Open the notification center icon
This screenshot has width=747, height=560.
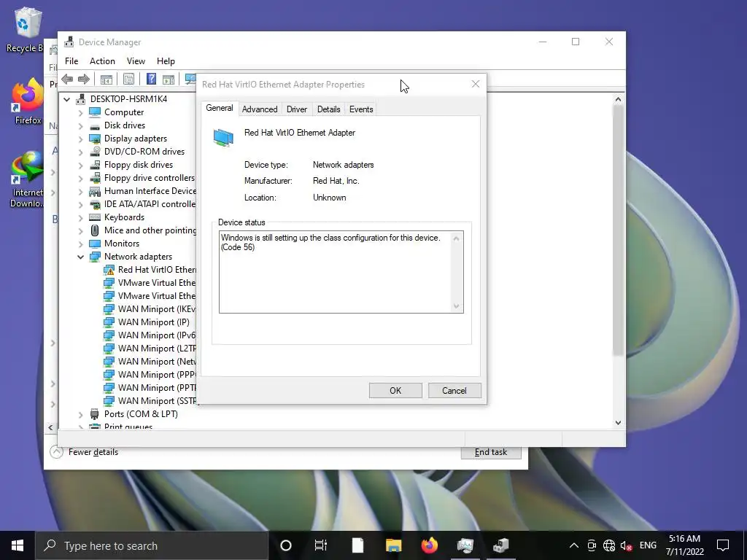tap(723, 545)
